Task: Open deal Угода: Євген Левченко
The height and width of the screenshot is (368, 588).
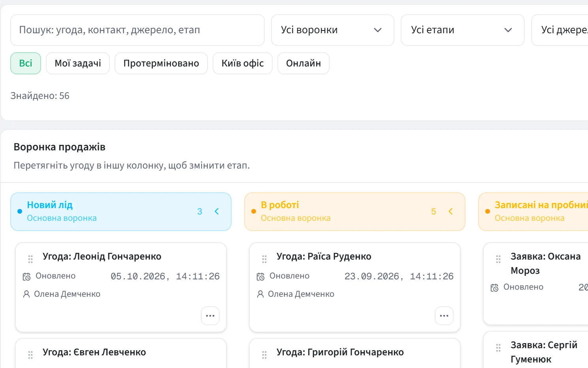Action: tap(94, 352)
